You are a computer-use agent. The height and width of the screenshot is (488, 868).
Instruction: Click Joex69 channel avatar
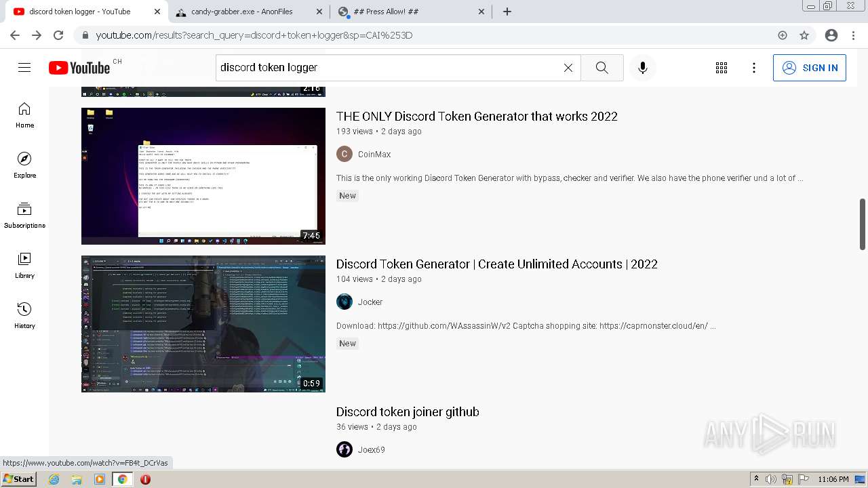344,450
